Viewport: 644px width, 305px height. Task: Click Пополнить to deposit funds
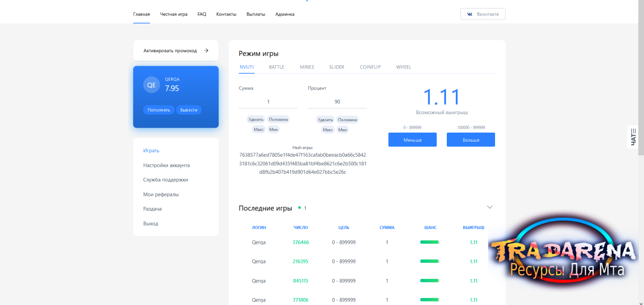coord(159,110)
